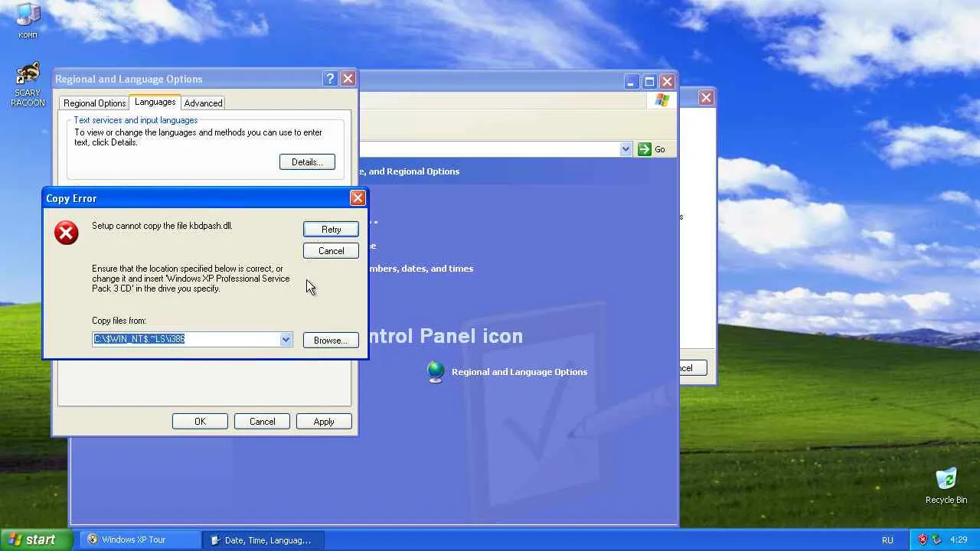Click the Go button in Control Panel
Screen dimensions: 980x551
652,149
